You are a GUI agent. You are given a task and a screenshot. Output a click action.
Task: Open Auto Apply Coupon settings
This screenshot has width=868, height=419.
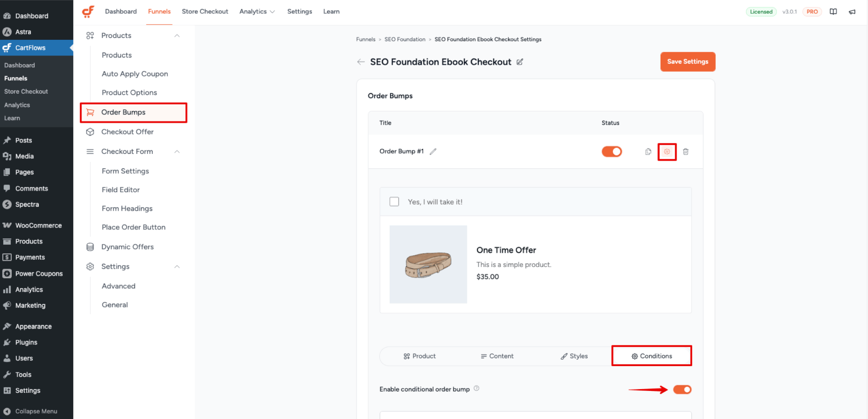point(135,74)
